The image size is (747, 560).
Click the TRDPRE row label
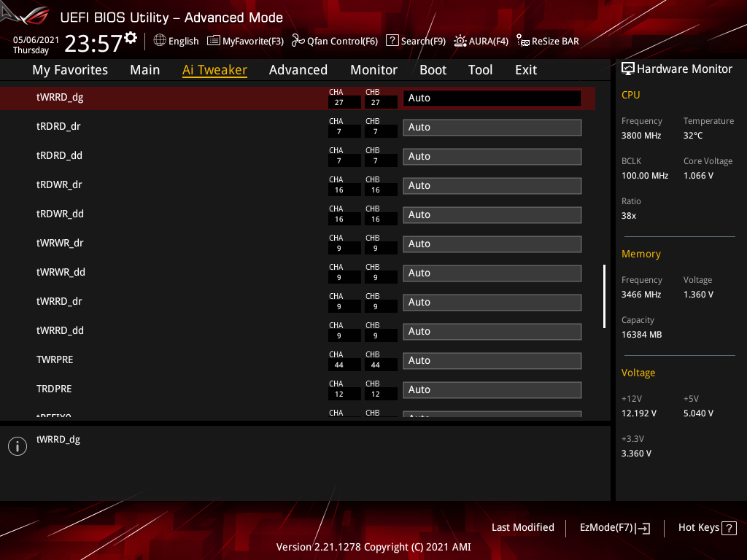pyautogui.click(x=54, y=389)
